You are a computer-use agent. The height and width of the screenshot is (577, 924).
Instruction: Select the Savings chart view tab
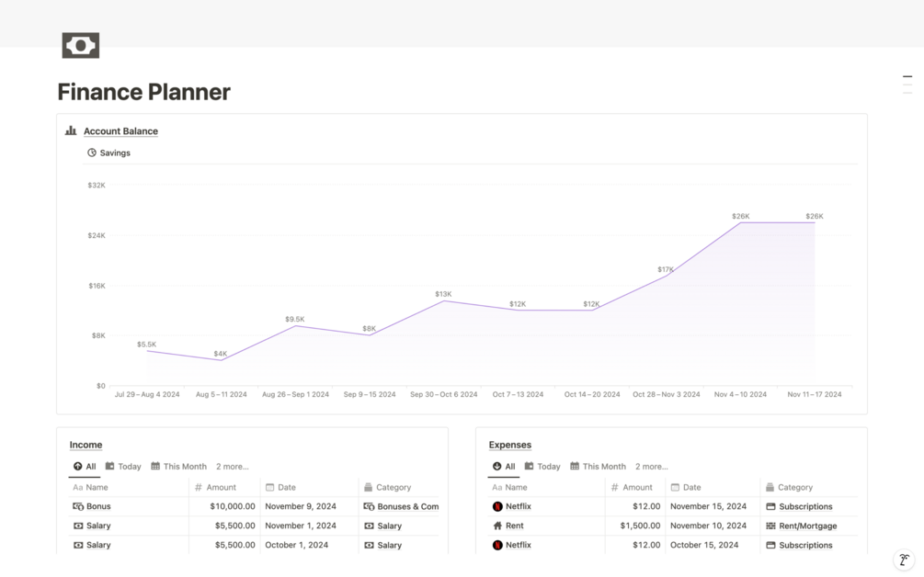coord(109,153)
